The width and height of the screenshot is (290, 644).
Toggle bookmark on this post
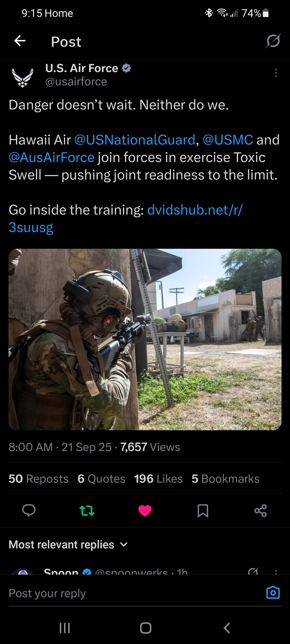click(x=203, y=510)
